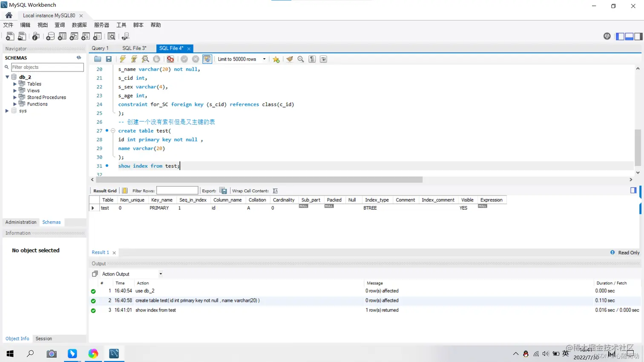Open the 数据库 menu

pos(79,25)
